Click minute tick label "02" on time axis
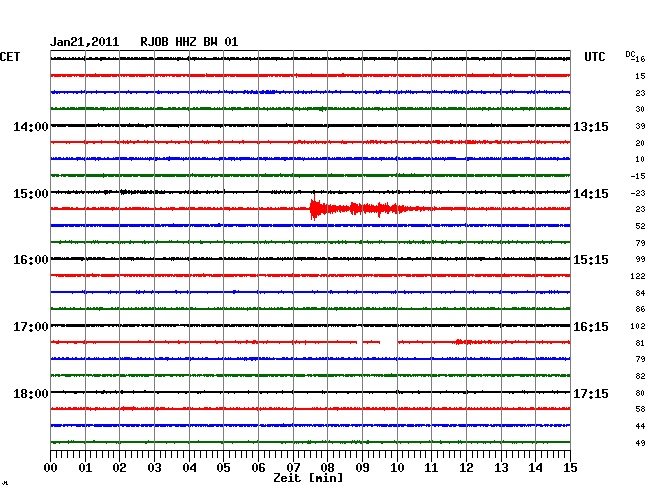Viewport: 650px width, 494px height. click(119, 468)
